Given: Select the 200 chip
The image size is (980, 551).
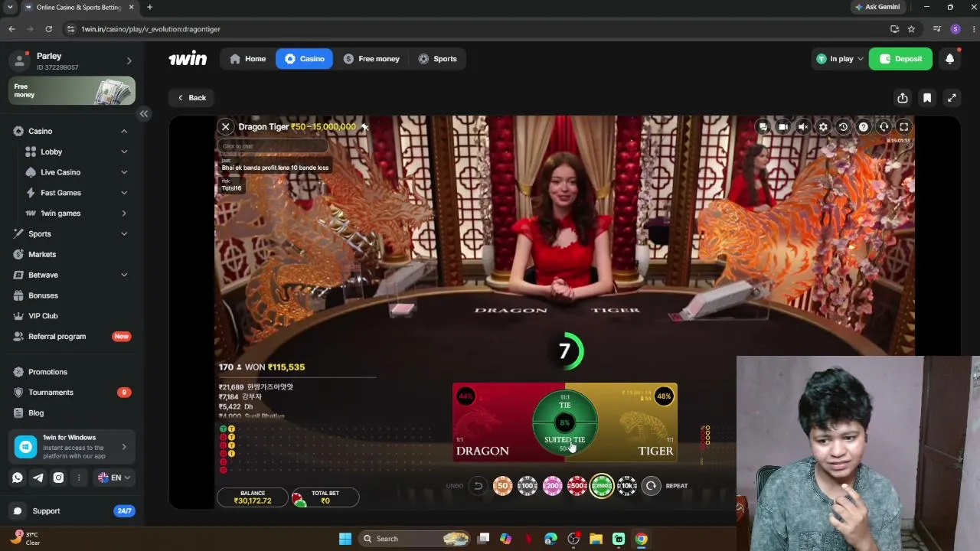Looking at the screenshot, I should (552, 486).
